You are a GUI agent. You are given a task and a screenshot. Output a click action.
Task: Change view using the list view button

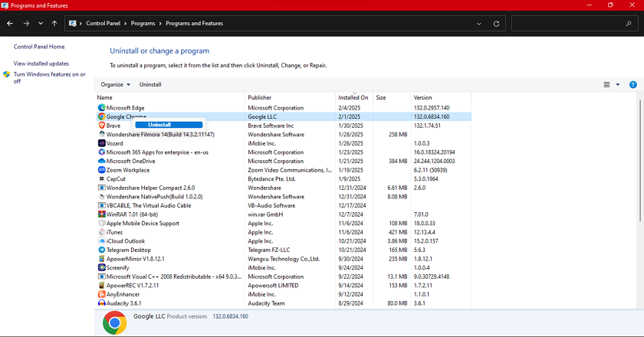pyautogui.click(x=606, y=84)
